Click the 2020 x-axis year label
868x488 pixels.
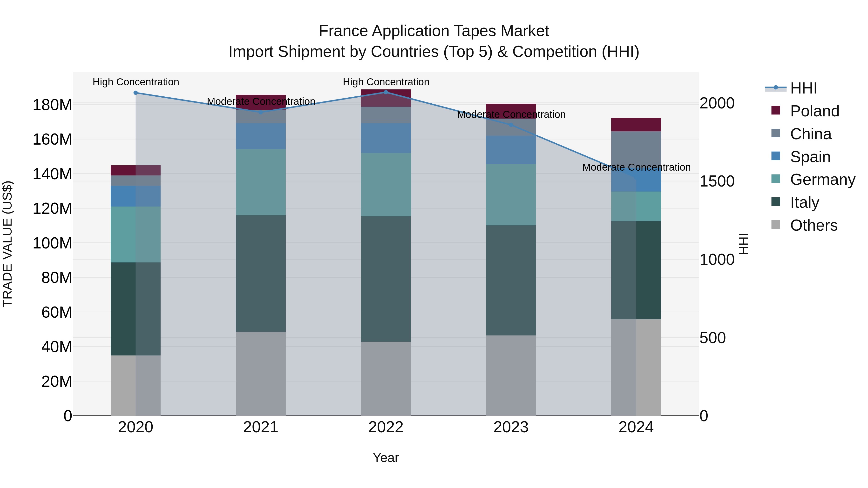click(x=136, y=427)
